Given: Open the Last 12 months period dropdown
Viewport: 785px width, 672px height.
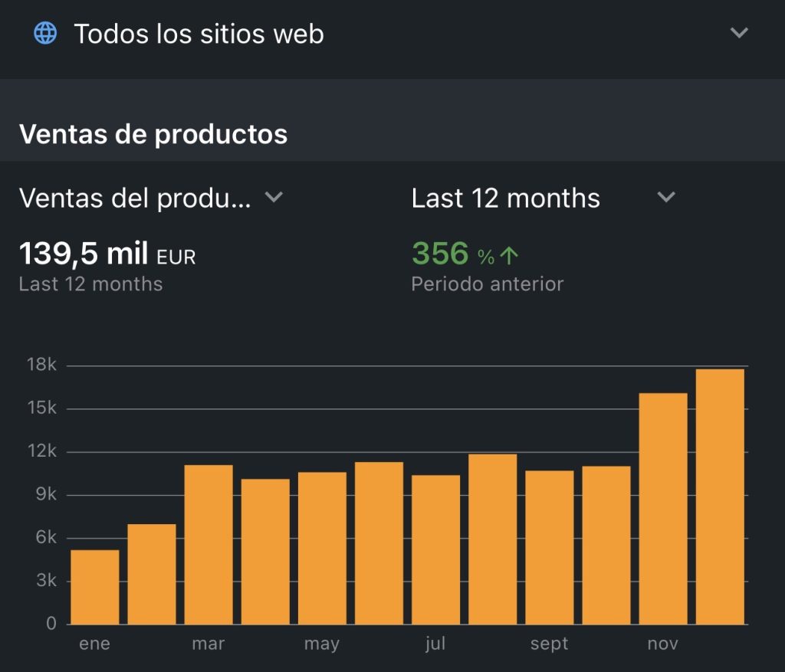Looking at the screenshot, I should tap(505, 198).
